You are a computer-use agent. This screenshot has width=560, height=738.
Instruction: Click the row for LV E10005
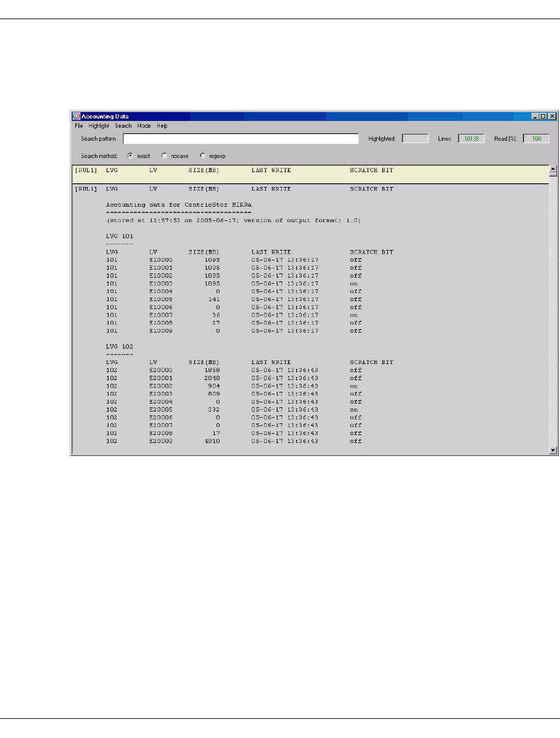point(234,299)
